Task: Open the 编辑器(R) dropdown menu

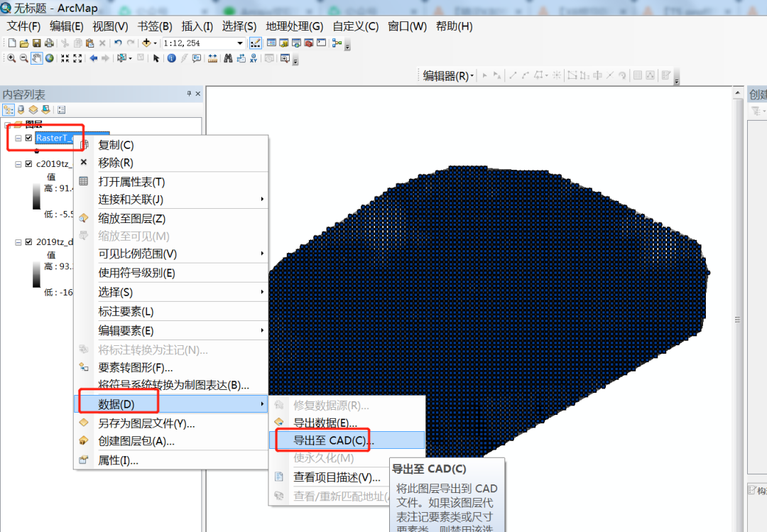Action: click(x=449, y=75)
